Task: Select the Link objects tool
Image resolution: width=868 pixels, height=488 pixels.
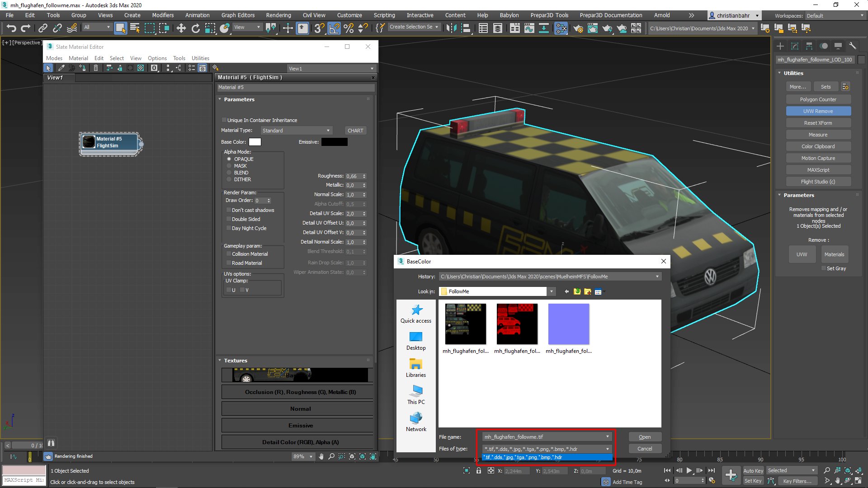Action: click(43, 28)
